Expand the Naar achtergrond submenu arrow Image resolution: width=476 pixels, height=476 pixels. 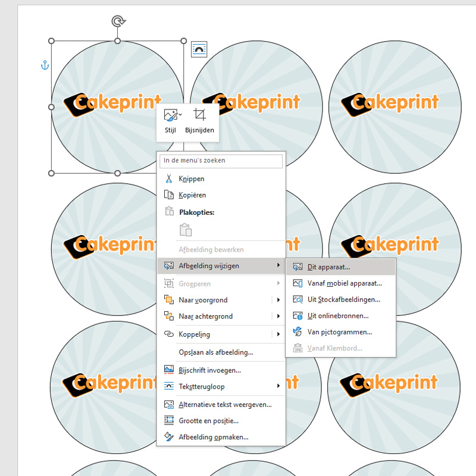point(278,316)
